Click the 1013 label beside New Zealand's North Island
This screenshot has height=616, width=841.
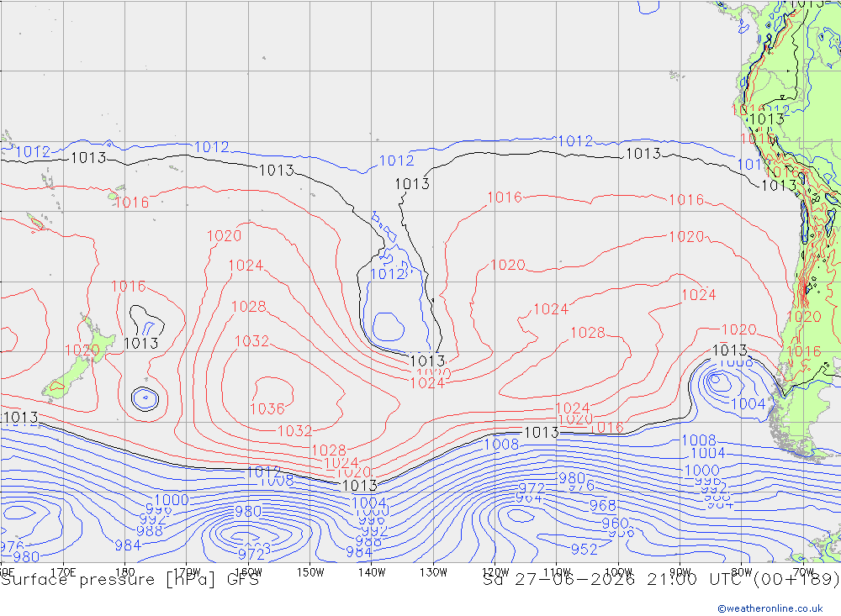[141, 343]
